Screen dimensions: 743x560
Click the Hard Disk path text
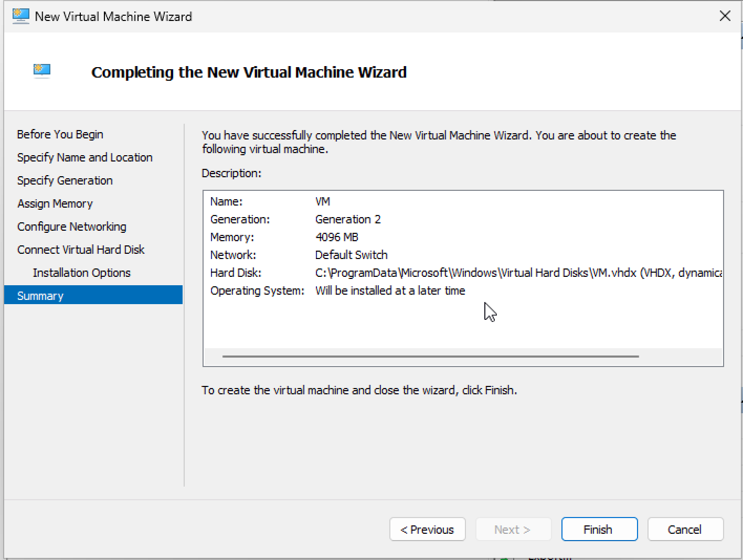click(518, 273)
